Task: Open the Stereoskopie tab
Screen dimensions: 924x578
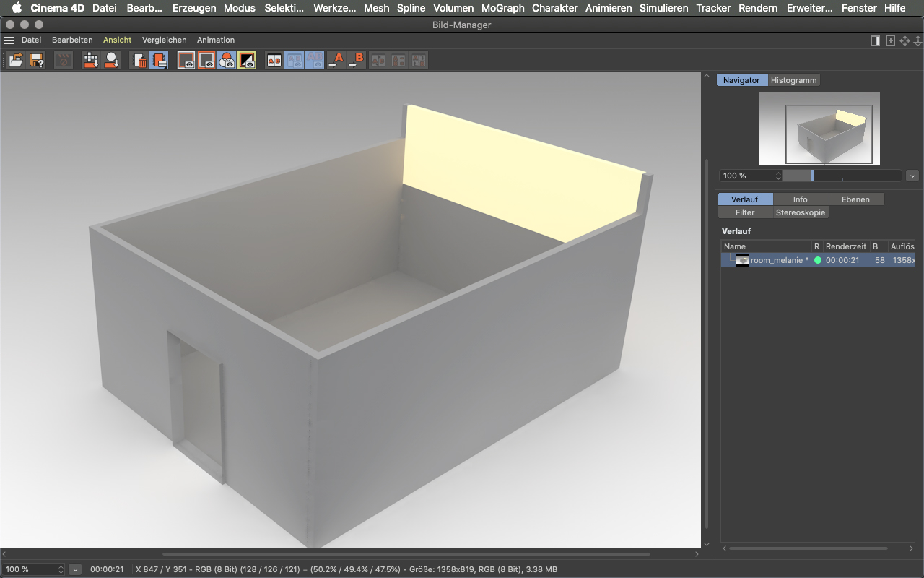Action: [x=800, y=212]
